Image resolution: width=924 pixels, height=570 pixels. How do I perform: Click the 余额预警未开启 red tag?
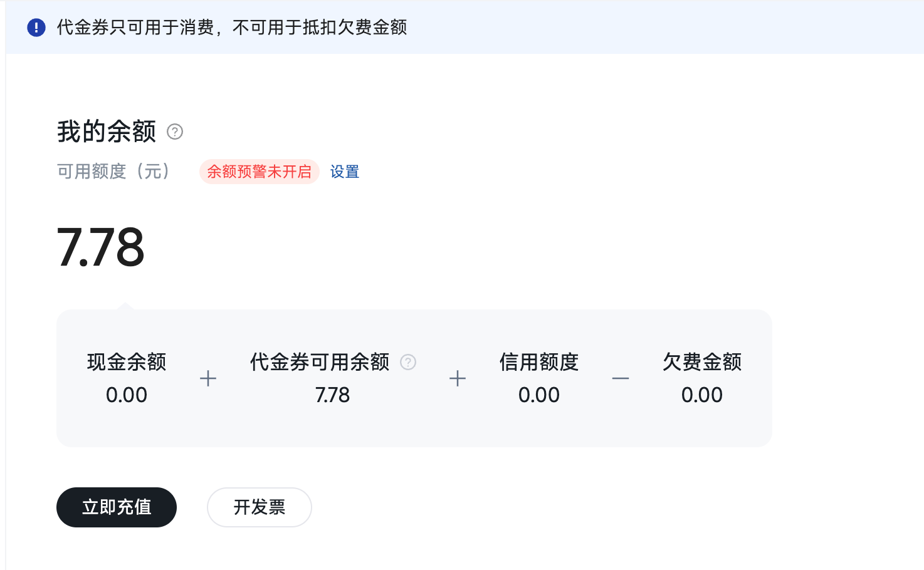click(x=260, y=172)
